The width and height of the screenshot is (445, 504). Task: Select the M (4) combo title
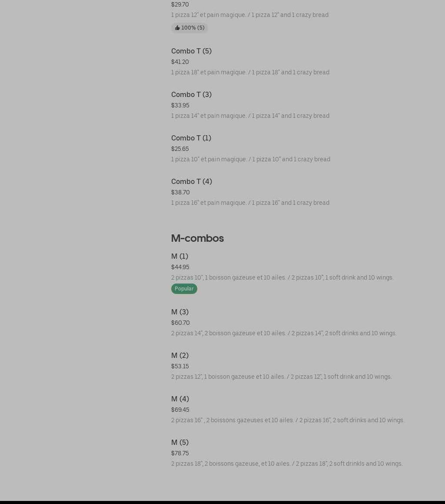[180, 399]
